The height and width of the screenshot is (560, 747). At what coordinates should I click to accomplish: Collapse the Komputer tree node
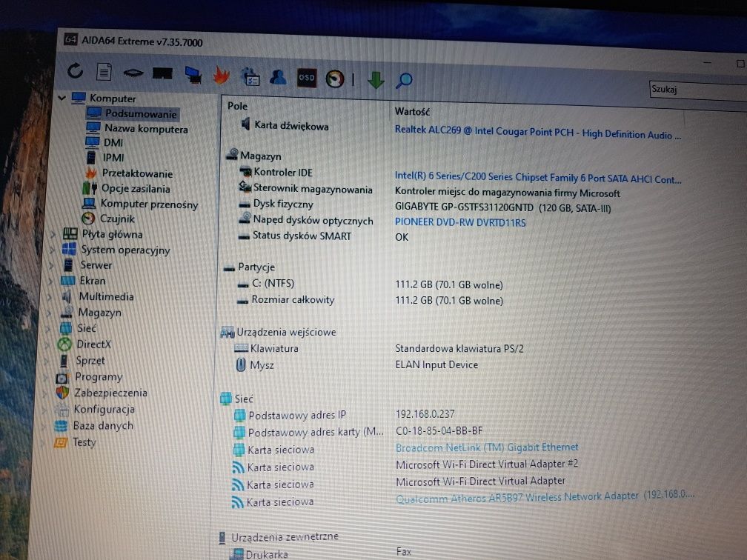coord(62,98)
